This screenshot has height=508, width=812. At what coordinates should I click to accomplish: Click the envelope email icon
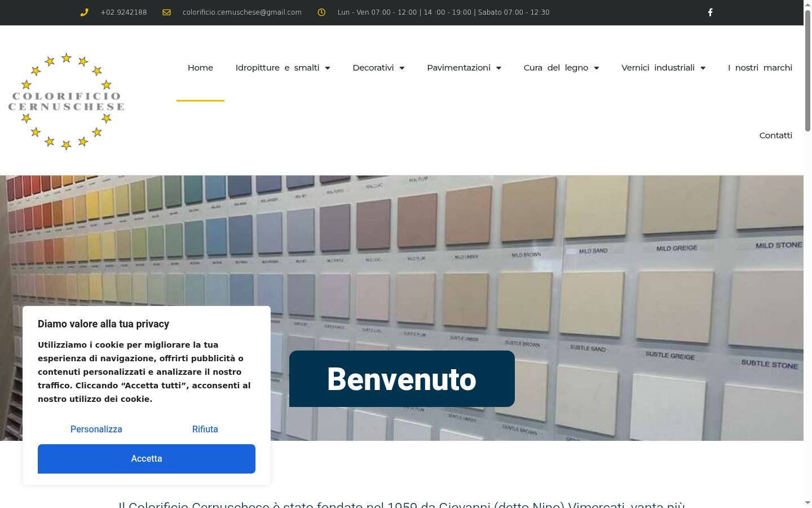(166, 12)
